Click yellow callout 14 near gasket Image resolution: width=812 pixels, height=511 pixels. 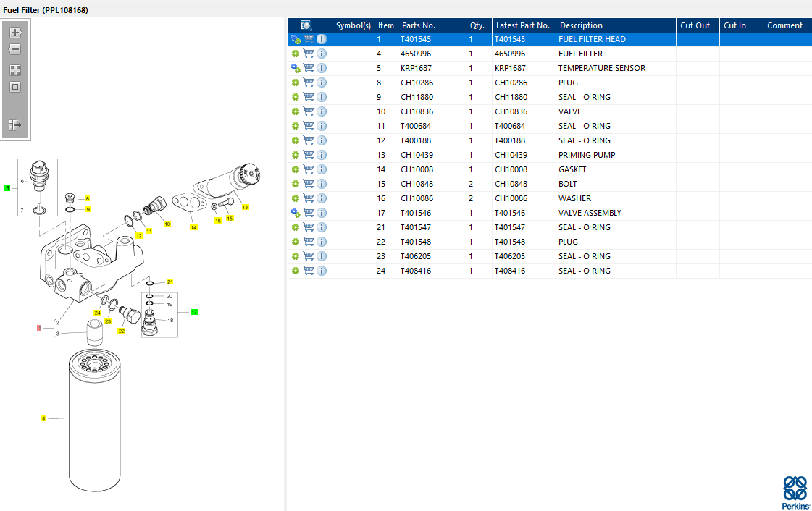pyautogui.click(x=193, y=227)
